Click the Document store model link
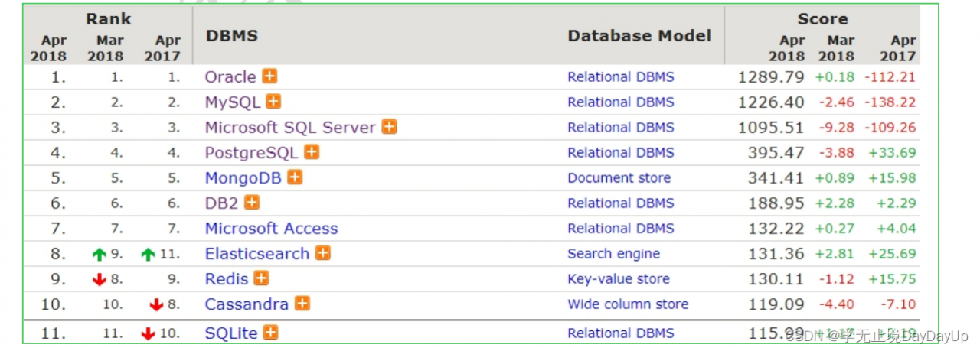Viewport: 980px width, 351px height. (x=619, y=177)
